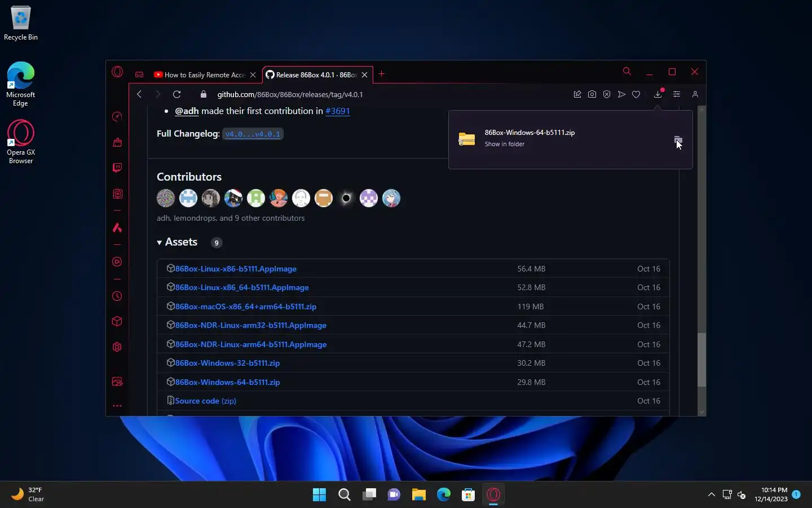The height and width of the screenshot is (508, 812).
Task: Click zip folder icon in downloads popup
Action: point(467,139)
